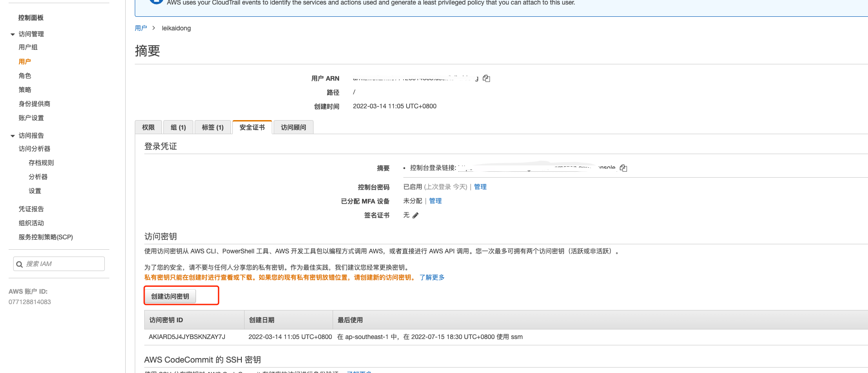Open 策略 in the sidebar

25,90
